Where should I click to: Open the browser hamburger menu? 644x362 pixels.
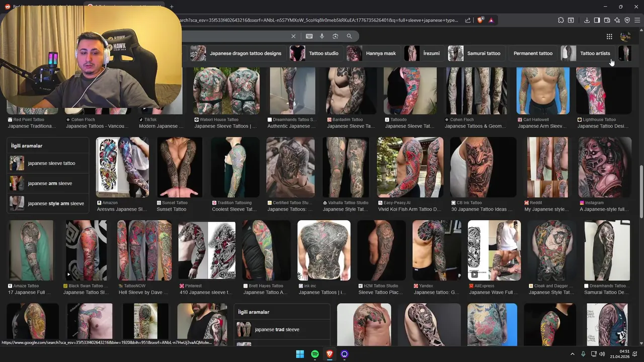tap(637, 20)
